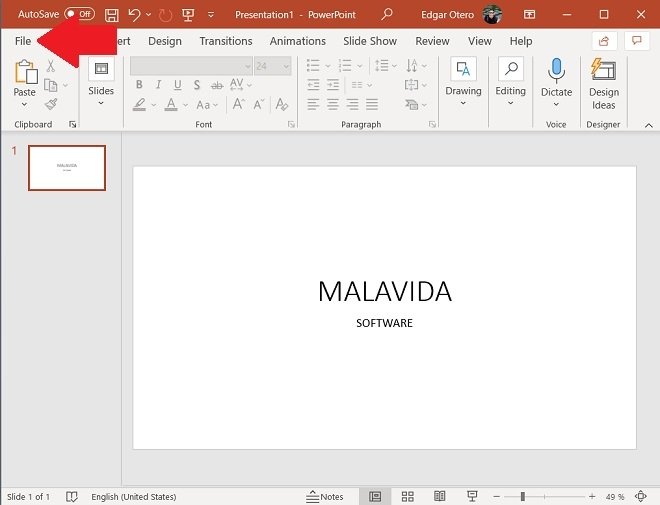Toggle AutoSave switch
660x505 pixels.
80,14
